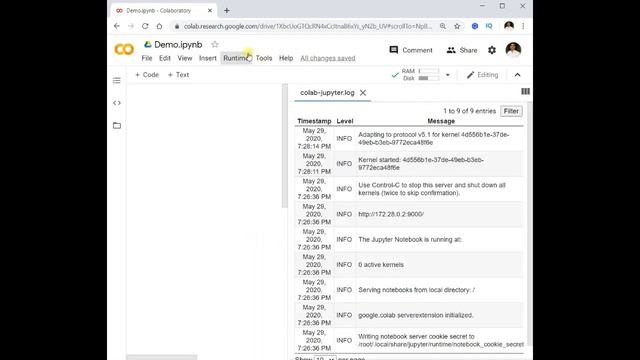Screen dimensions: 640x360
Task: Open the File menu
Action: tap(147, 58)
